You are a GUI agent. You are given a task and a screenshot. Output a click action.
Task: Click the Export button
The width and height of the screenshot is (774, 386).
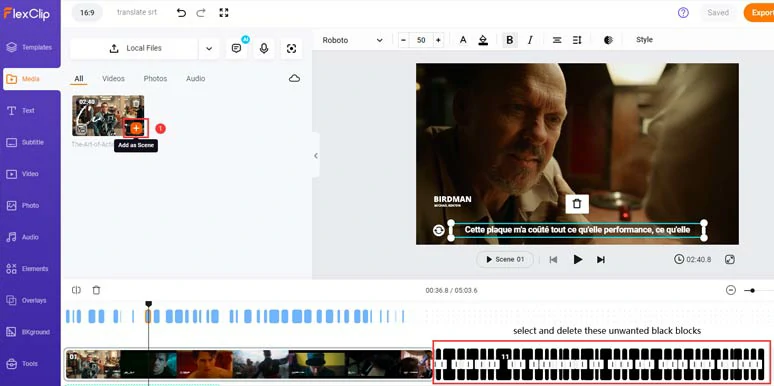[x=759, y=13]
